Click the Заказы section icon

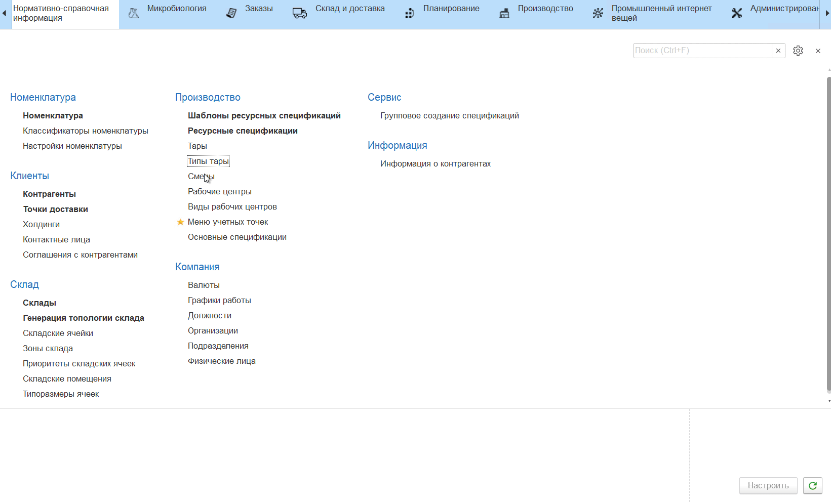coord(231,14)
